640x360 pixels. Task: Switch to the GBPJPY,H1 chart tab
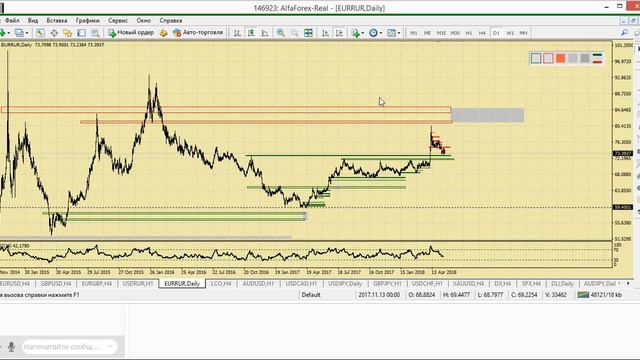(x=387, y=283)
